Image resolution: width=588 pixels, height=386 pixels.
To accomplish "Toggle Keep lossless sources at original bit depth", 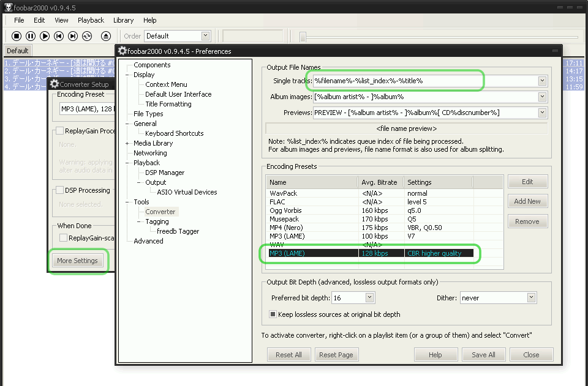I will [273, 314].
